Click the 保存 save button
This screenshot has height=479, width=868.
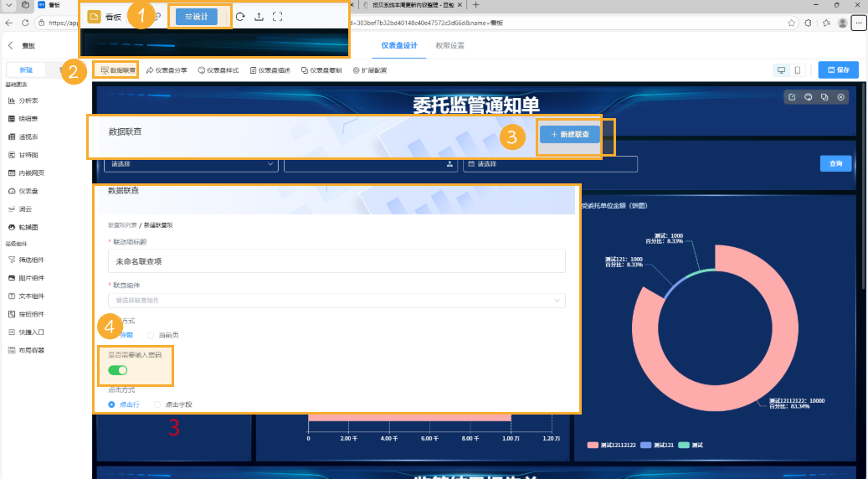point(839,70)
